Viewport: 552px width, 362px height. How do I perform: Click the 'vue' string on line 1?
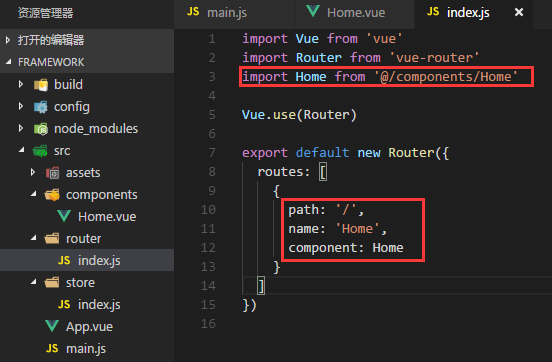click(384, 38)
